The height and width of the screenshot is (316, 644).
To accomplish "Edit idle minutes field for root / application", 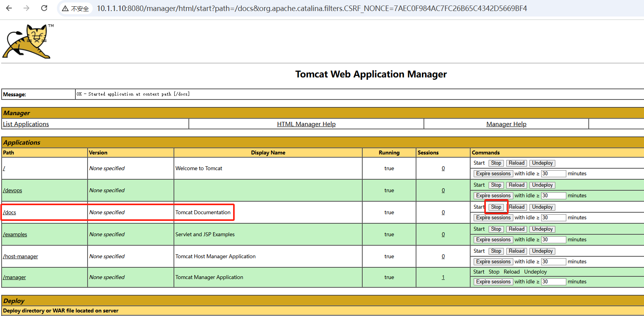I will pyautogui.click(x=553, y=174).
